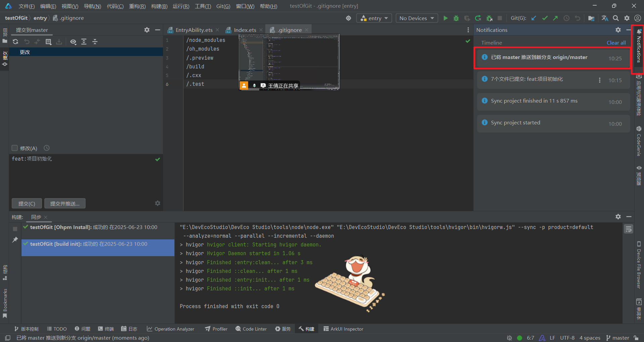
Task: Open the Device File Browser side tool window
Action: 639,265
